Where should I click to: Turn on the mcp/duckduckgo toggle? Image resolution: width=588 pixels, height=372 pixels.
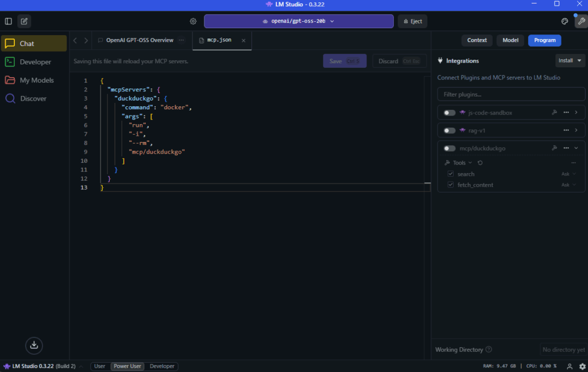click(449, 148)
